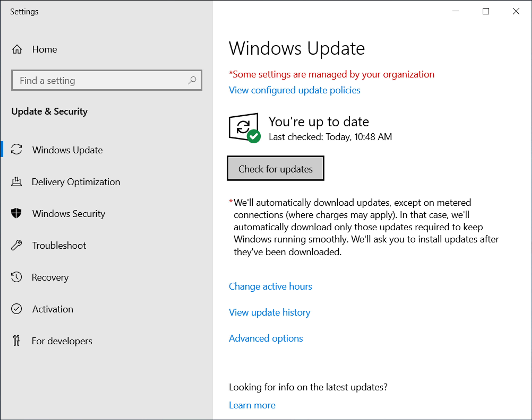Screen dimensions: 532x420
Task: Click the For developers tools icon
Action: (16, 341)
